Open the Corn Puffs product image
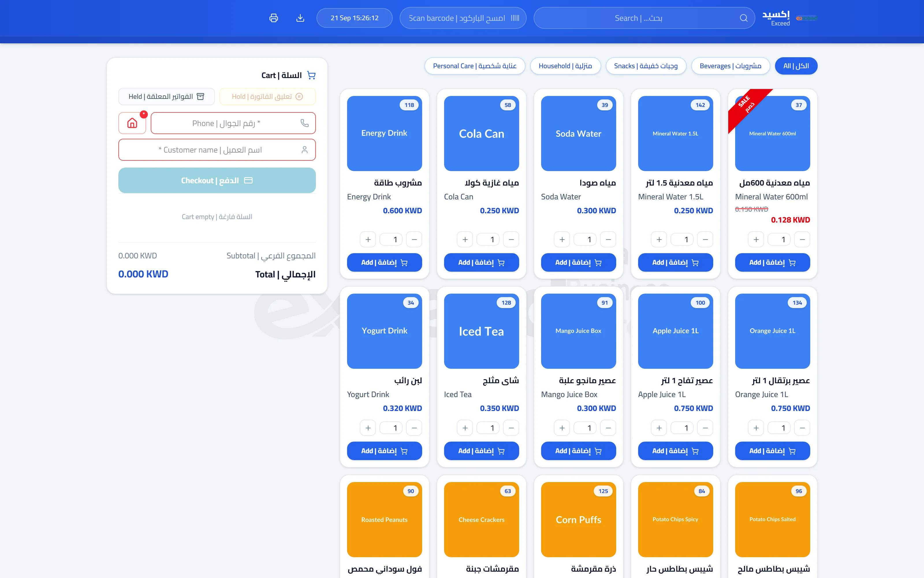 coord(578,519)
